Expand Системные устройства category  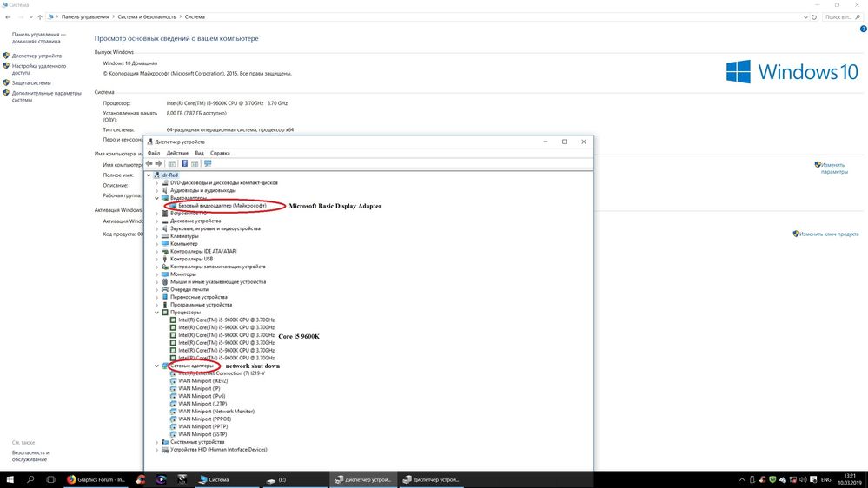[x=156, y=442]
